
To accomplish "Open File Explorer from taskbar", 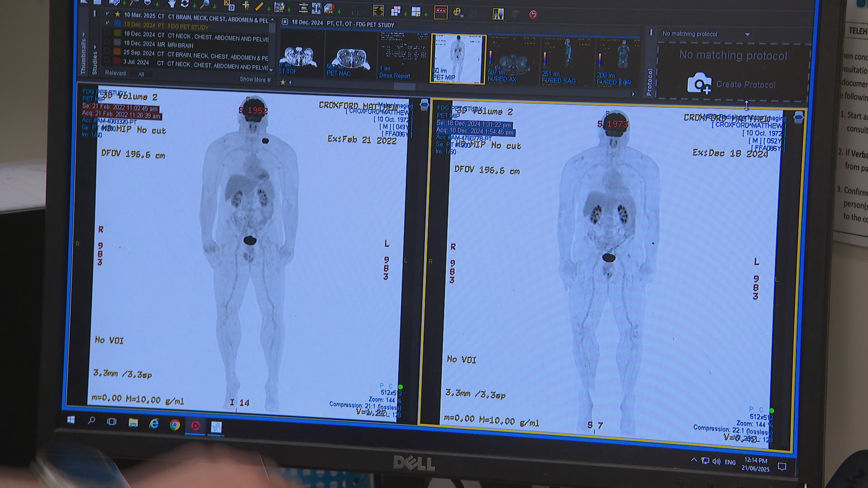I will (x=133, y=422).
